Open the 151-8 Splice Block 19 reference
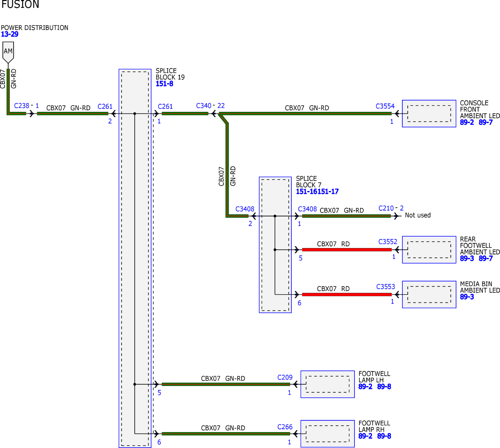500x448 pixels. tap(164, 84)
